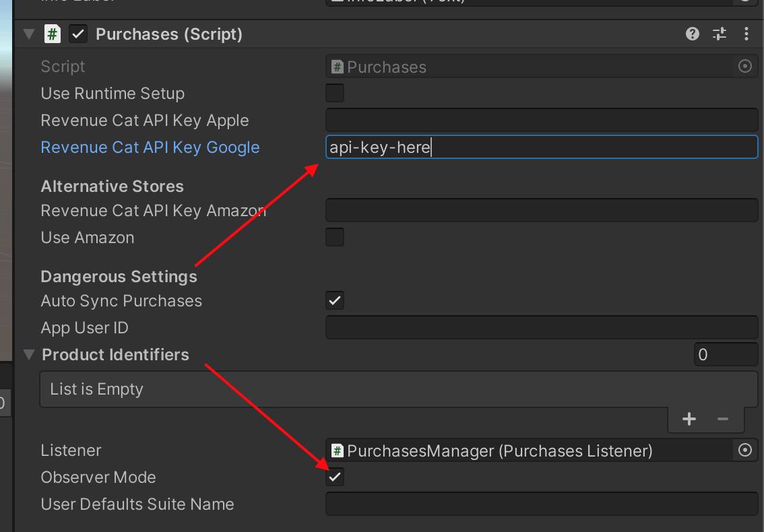
Task: Disable the Purchases script component checkbox
Action: (x=79, y=34)
